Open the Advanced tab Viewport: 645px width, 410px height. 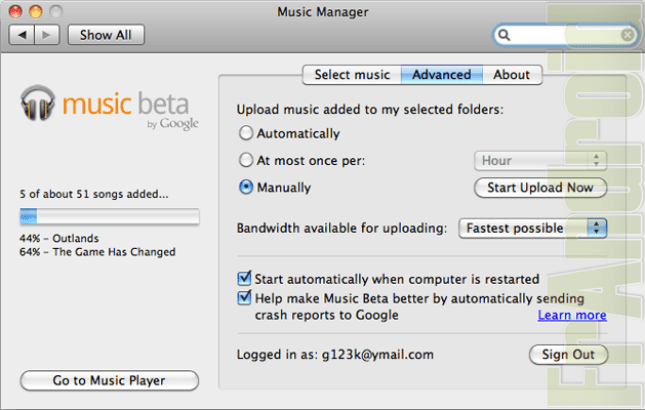coord(442,75)
